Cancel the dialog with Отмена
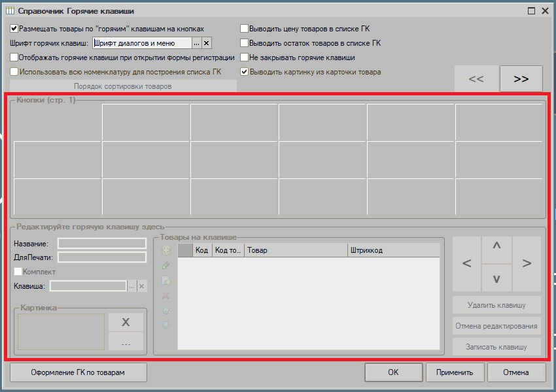556x392 pixels. coord(516,372)
